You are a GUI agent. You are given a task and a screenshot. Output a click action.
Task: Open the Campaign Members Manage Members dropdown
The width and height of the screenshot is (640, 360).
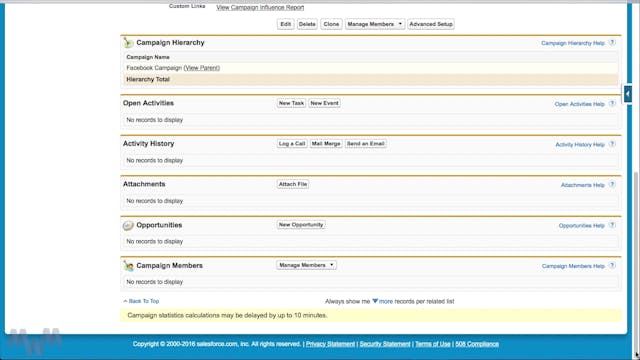pos(306,265)
